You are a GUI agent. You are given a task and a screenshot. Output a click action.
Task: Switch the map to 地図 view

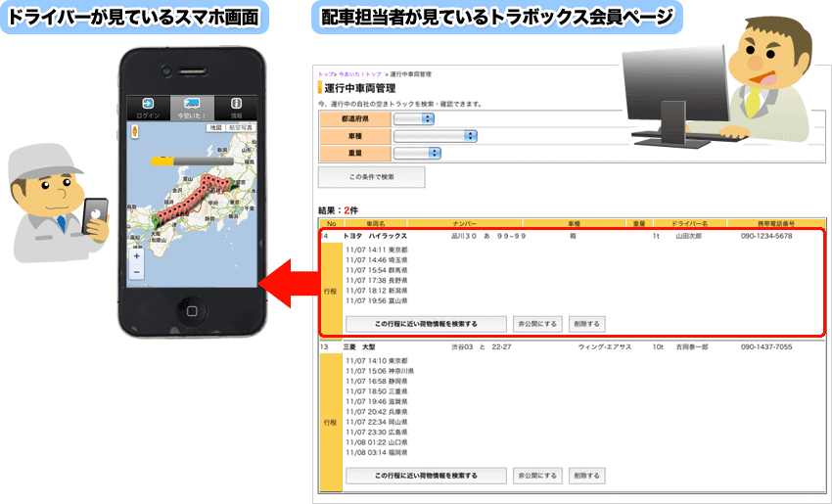coord(216,128)
